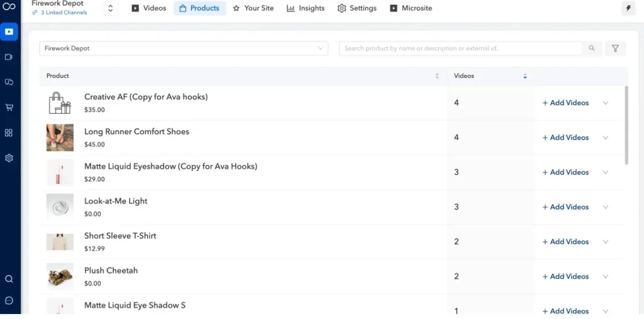644x319 pixels.
Task: Click the Firework infinity logo icon
Action: point(9,6)
